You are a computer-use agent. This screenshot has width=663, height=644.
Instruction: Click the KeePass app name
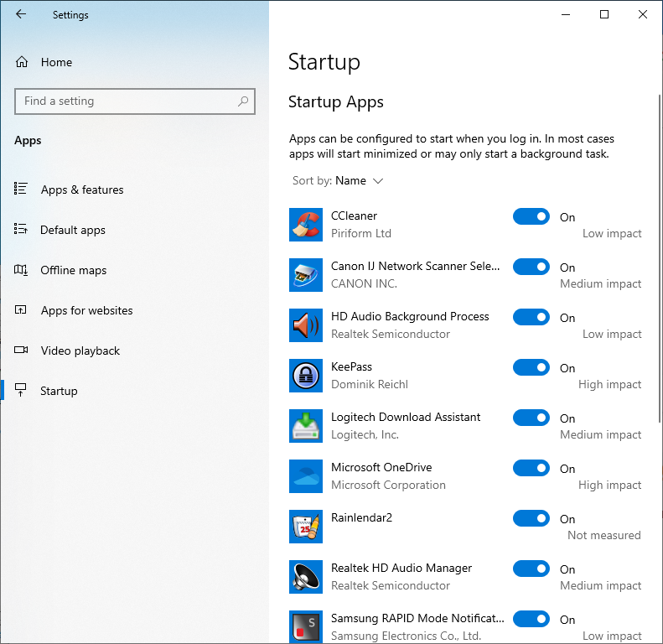point(351,366)
